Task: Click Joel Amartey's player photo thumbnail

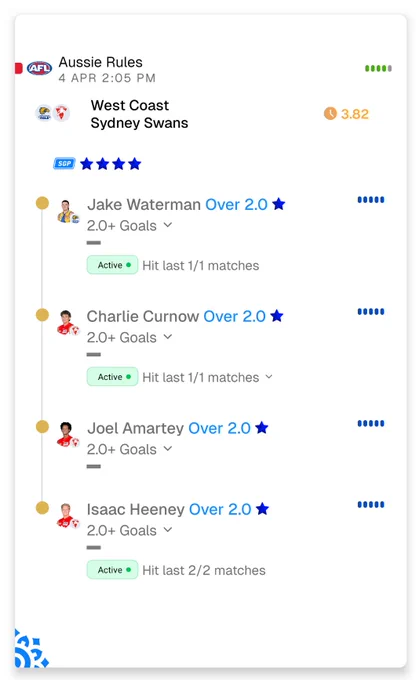Action: [68, 434]
